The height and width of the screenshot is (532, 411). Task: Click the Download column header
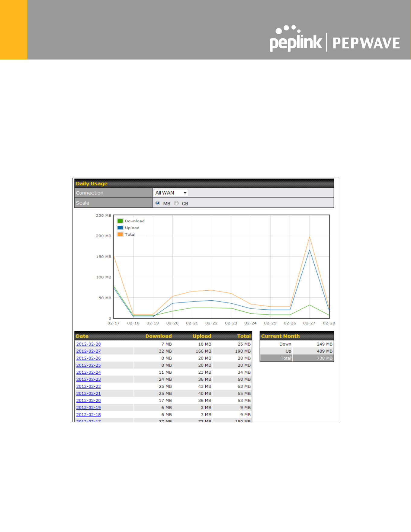click(159, 336)
